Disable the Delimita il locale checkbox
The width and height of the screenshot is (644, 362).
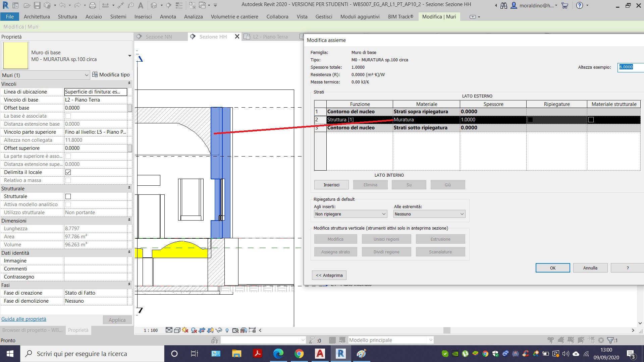68,172
